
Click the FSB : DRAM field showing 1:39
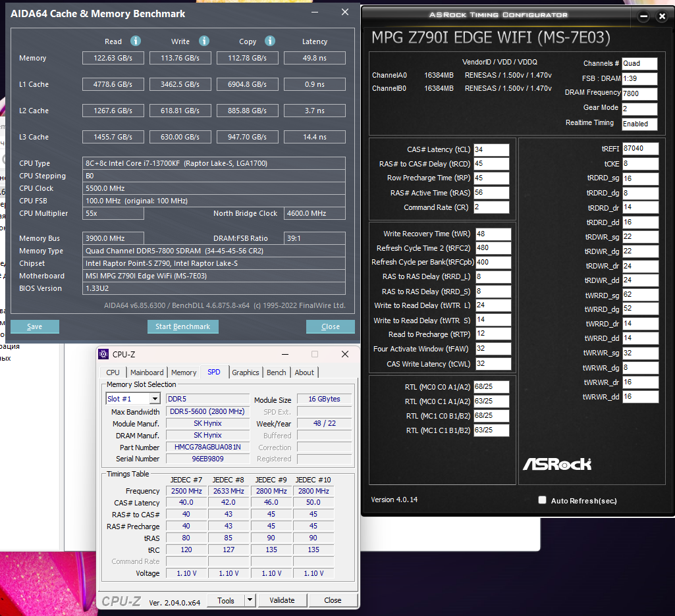[639, 78]
